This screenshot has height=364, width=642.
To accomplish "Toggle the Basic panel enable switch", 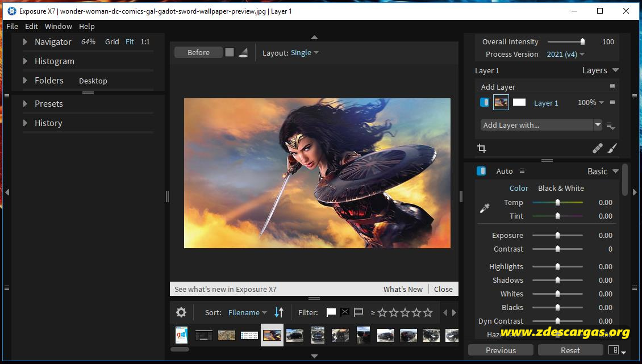I will tap(481, 171).
